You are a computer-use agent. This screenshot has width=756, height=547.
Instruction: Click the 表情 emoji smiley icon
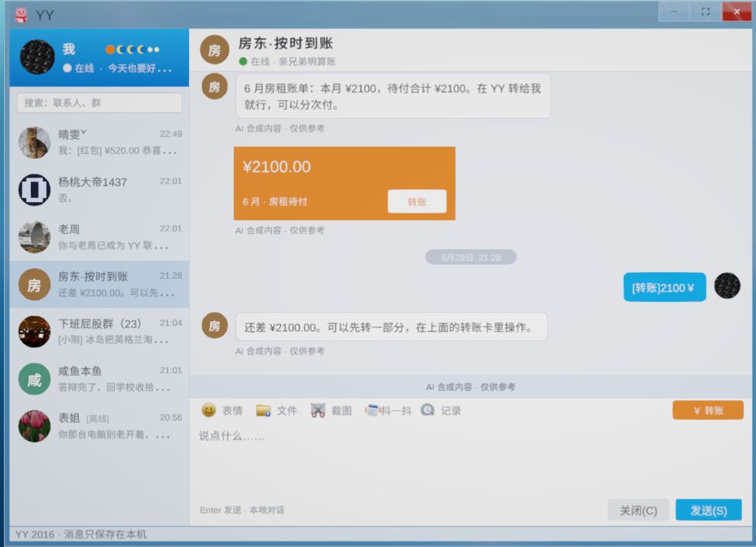(209, 410)
